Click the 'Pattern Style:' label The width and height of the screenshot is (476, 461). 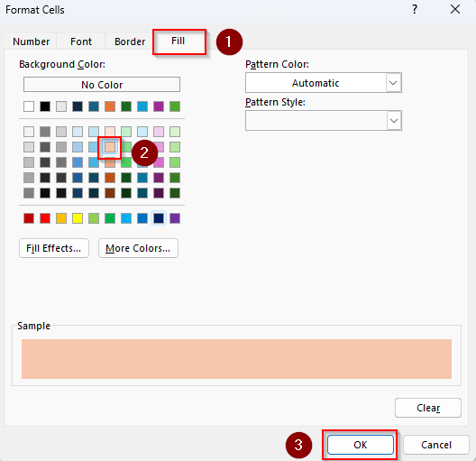(x=275, y=102)
